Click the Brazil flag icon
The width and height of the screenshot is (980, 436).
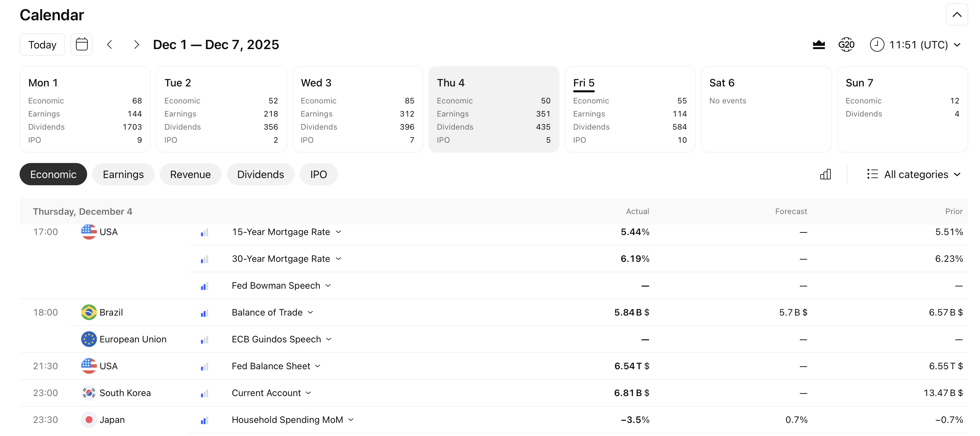click(89, 312)
